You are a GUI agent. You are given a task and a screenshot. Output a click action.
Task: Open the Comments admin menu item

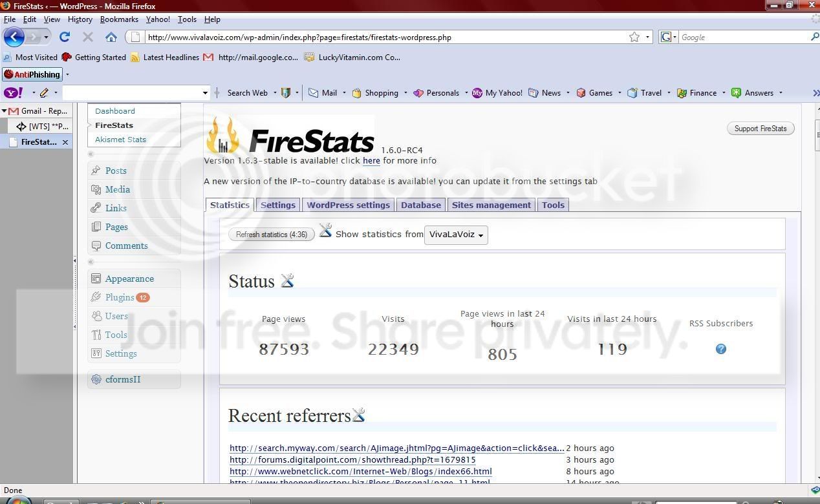[x=126, y=246]
